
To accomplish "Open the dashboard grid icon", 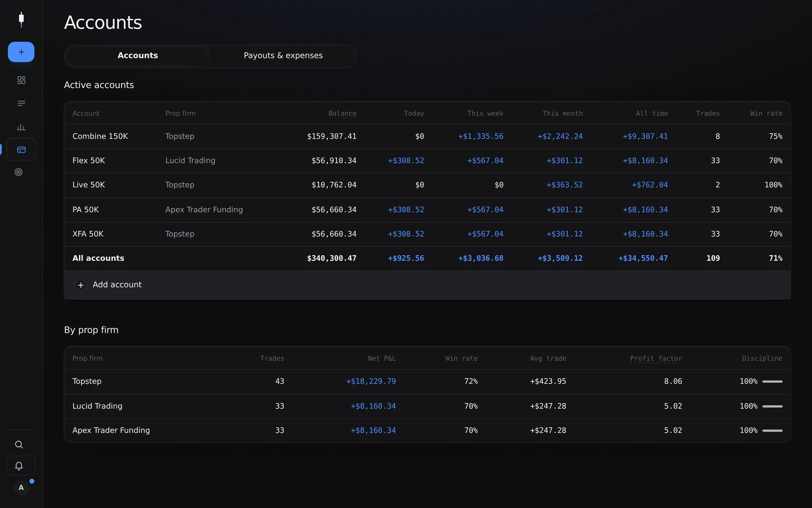I will click(x=21, y=80).
